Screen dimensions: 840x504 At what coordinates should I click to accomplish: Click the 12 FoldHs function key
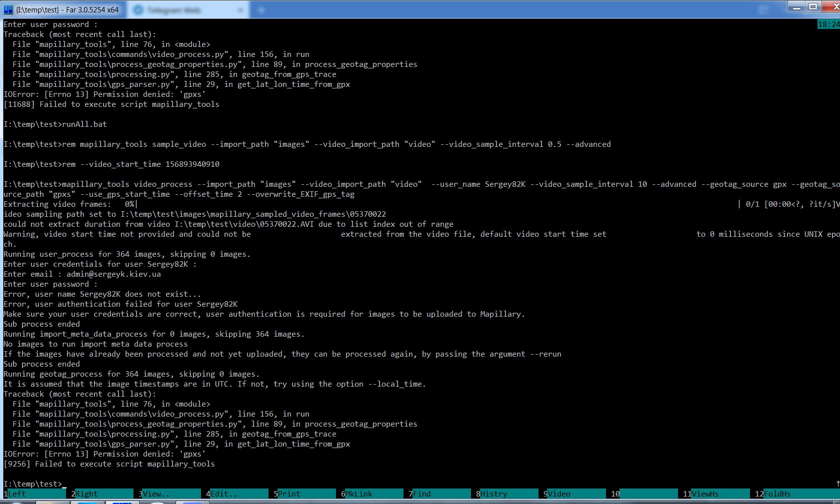[797, 494]
